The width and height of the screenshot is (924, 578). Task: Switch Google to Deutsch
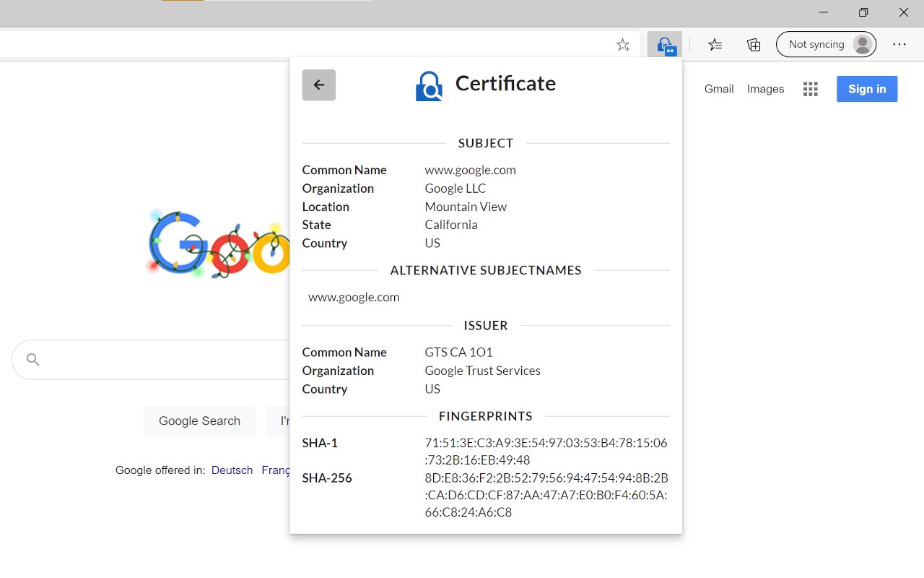click(x=232, y=470)
